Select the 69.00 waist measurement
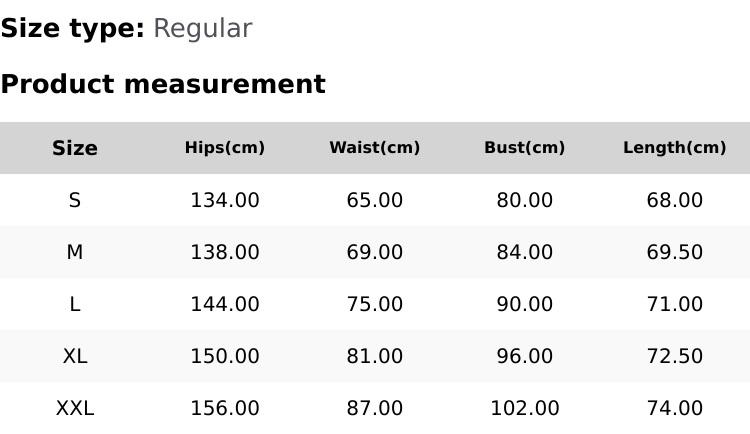The height and width of the screenshot is (434, 750). pyautogui.click(x=375, y=252)
